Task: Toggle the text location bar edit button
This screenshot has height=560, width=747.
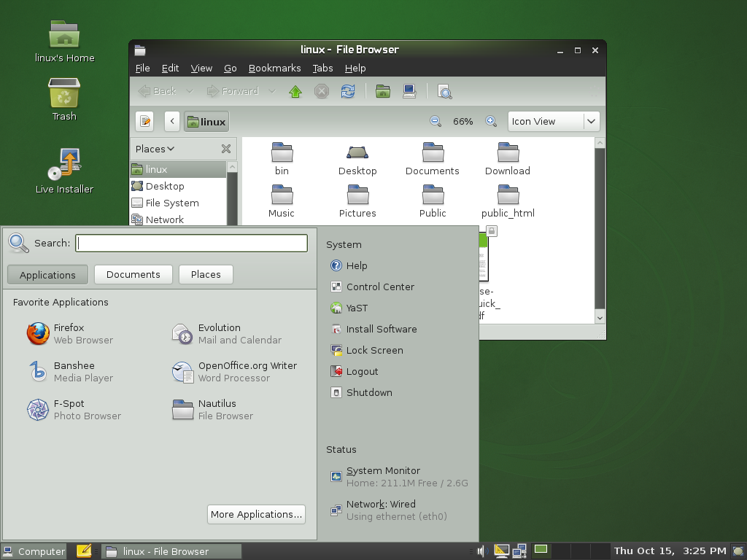Action: tap(144, 122)
